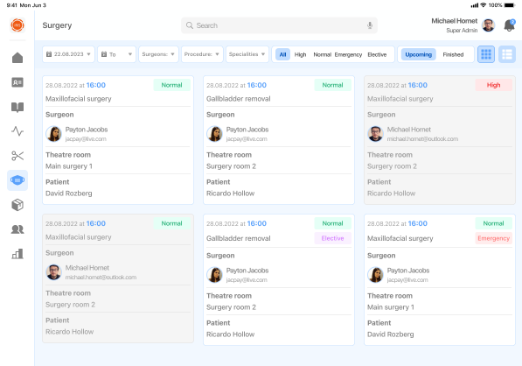
Task: Switch to grid view layout
Action: coord(486,54)
